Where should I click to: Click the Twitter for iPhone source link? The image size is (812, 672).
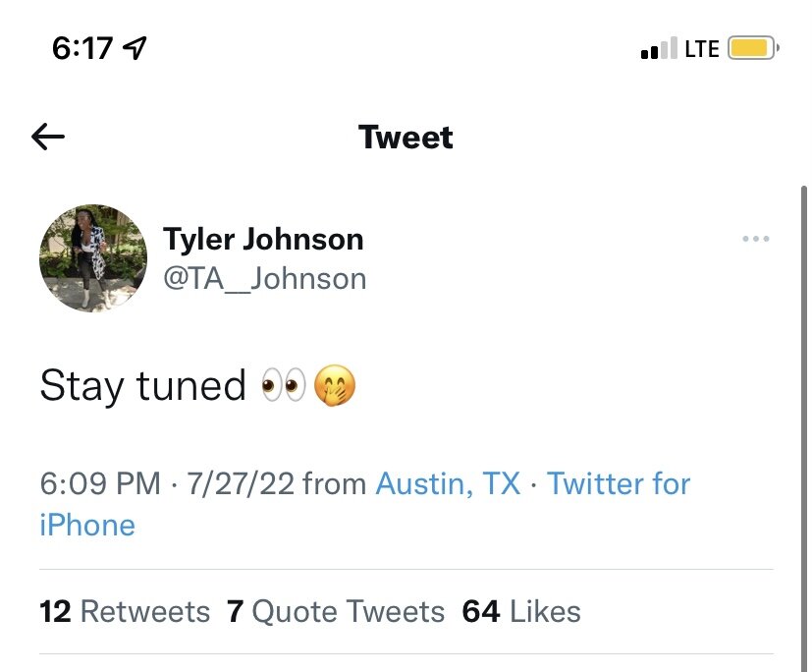pos(619,483)
